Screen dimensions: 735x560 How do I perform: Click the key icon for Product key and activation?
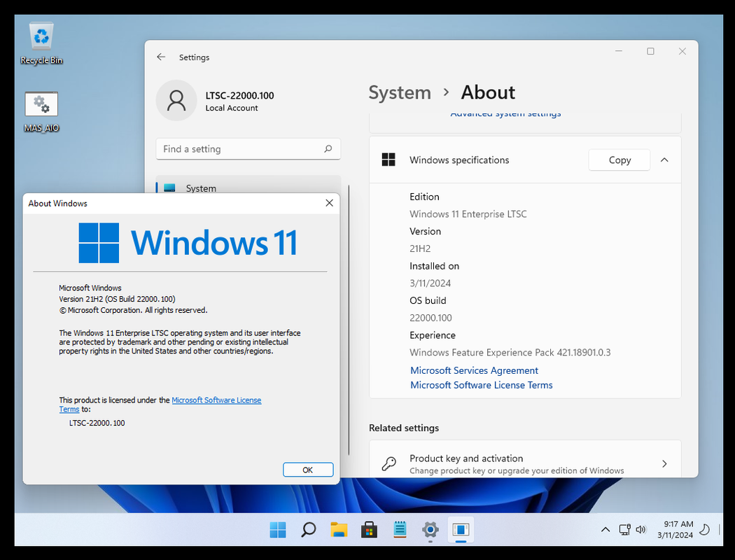[388, 463]
